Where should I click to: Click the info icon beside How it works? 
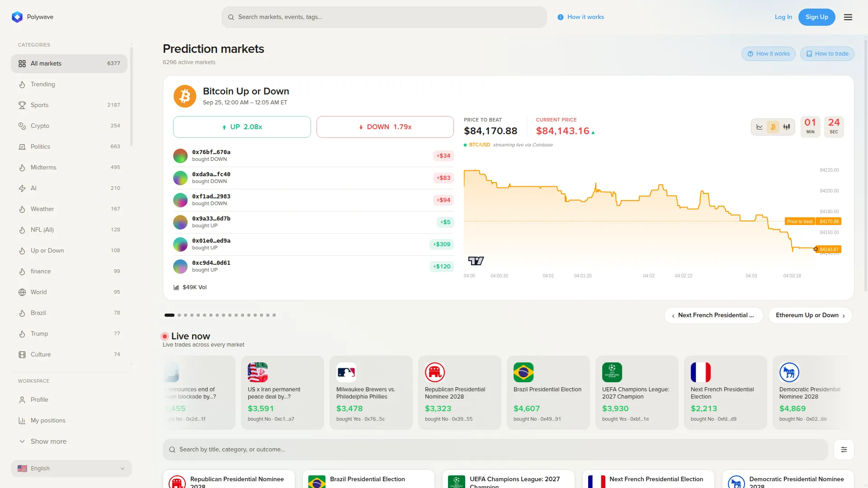pos(561,17)
